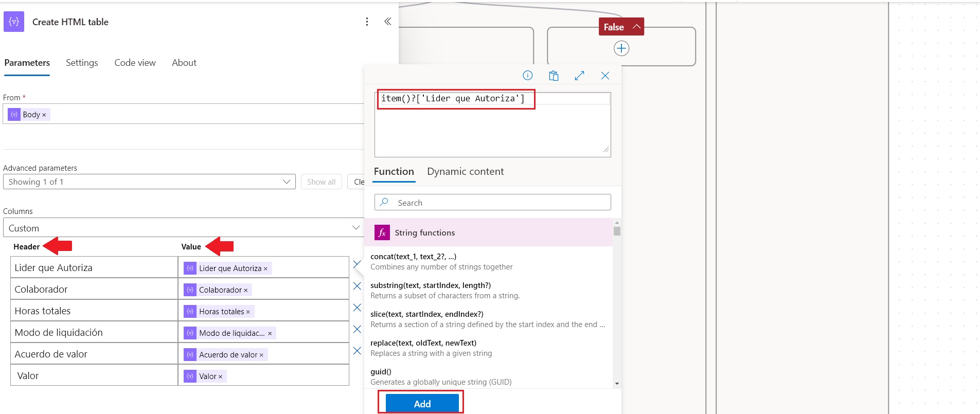Collapse the Create HTML table panel
The width and height of the screenshot is (980, 414).
[x=387, y=22]
